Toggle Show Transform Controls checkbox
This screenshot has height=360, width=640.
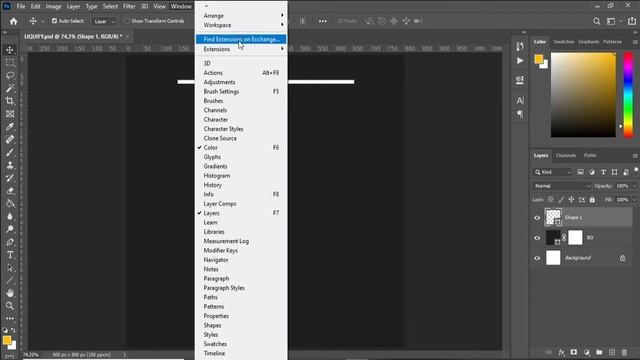click(127, 21)
